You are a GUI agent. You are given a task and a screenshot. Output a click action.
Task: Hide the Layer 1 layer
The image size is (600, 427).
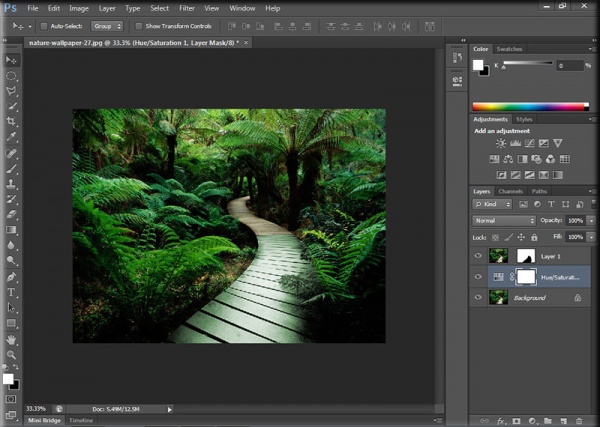(x=478, y=256)
